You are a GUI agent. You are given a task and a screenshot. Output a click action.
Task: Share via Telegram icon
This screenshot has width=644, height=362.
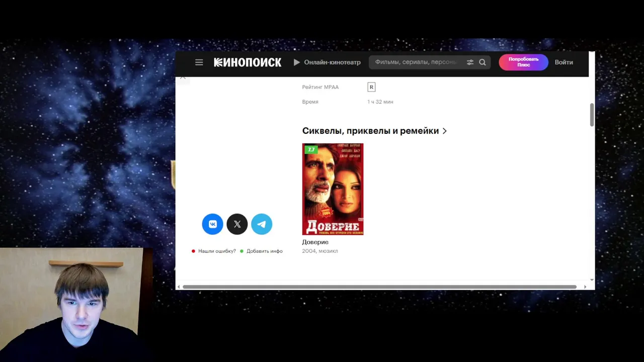pos(262,224)
